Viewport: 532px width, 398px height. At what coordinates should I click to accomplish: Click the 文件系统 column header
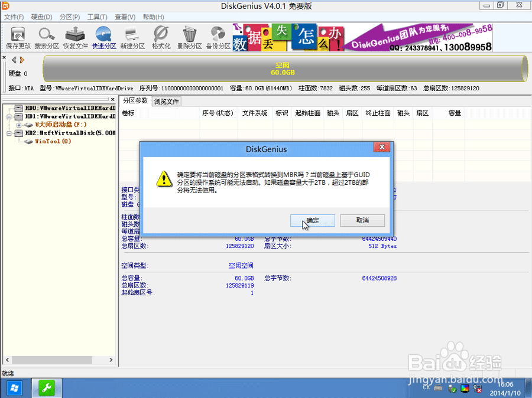tap(254, 113)
